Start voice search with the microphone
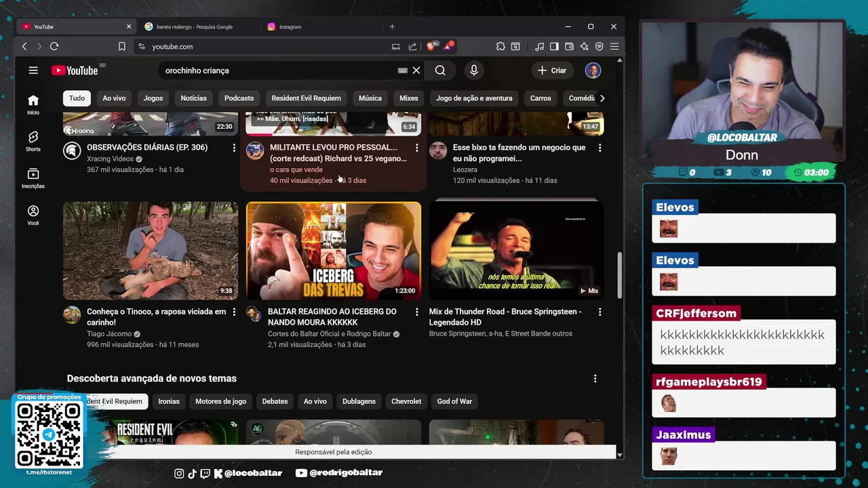The width and height of the screenshot is (868, 488). pos(474,70)
